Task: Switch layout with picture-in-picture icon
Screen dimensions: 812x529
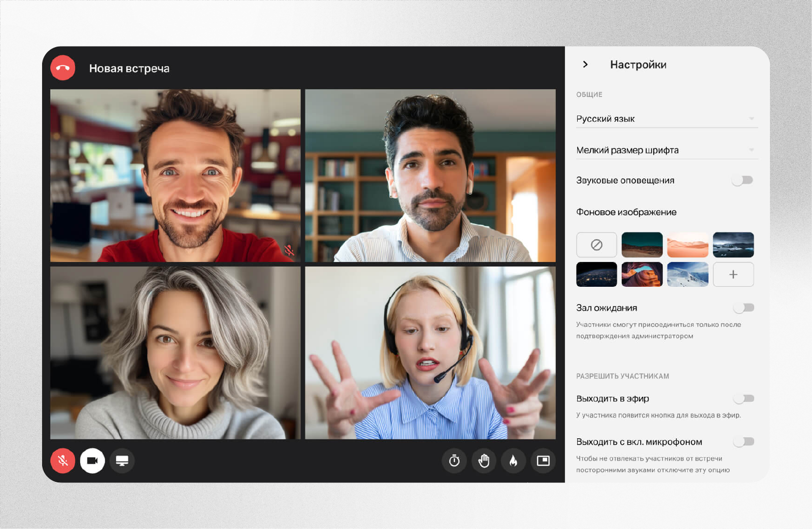Action: [543, 461]
